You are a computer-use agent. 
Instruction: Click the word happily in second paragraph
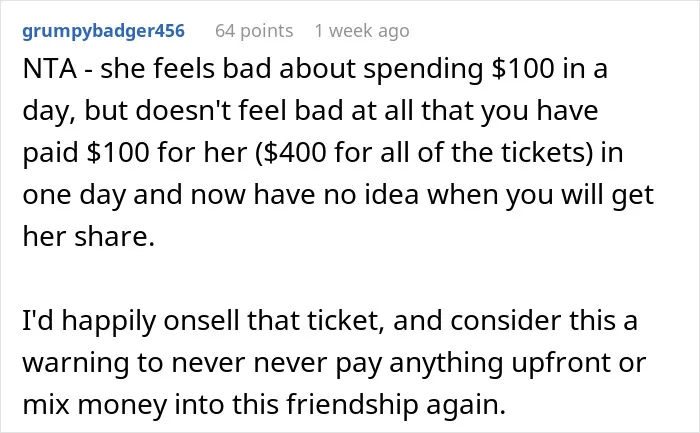pos(109,322)
